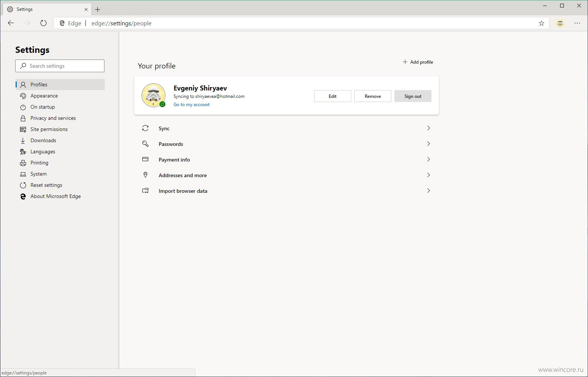
Task: Click the Edit profile button
Action: click(333, 96)
